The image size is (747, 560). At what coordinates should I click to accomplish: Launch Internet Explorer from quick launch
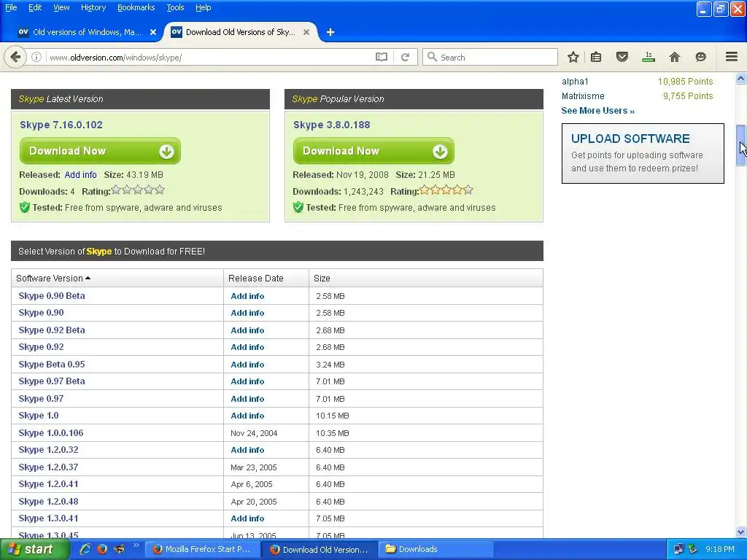point(85,549)
